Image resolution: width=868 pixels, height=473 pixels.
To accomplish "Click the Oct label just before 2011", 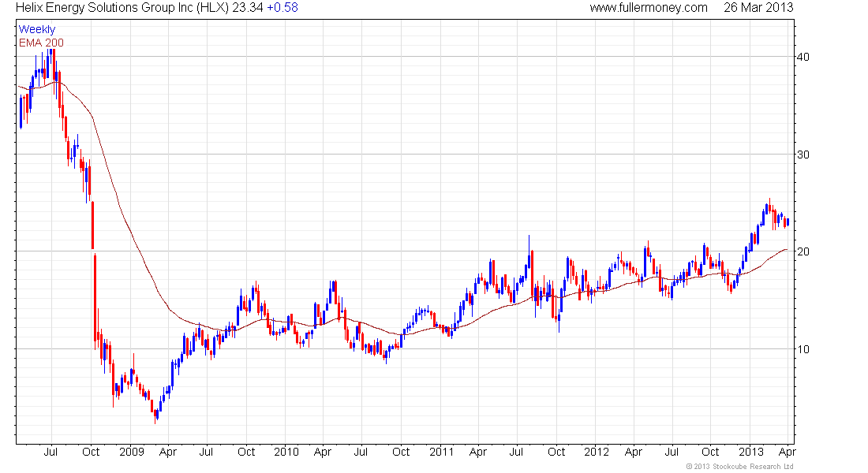I will click(x=401, y=452).
